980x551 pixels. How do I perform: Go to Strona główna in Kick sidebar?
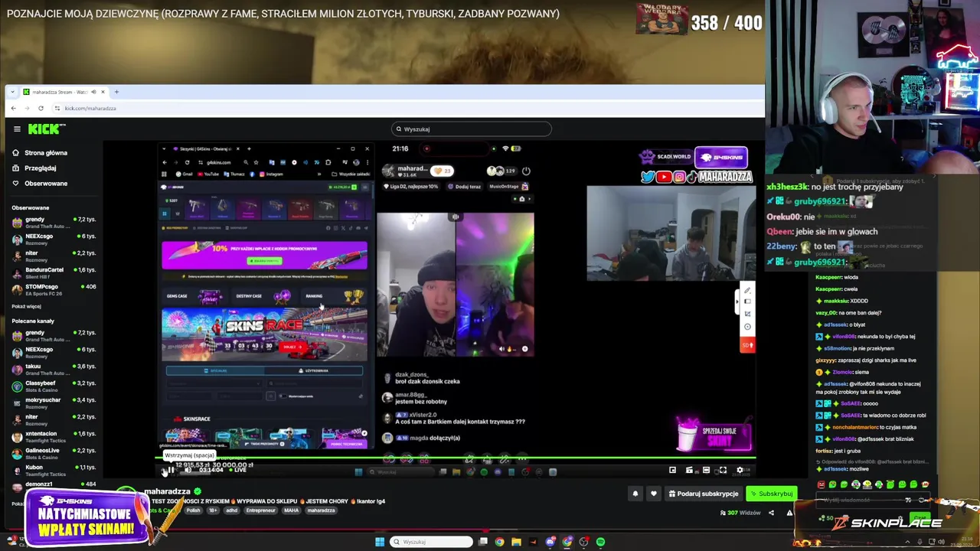click(40, 153)
